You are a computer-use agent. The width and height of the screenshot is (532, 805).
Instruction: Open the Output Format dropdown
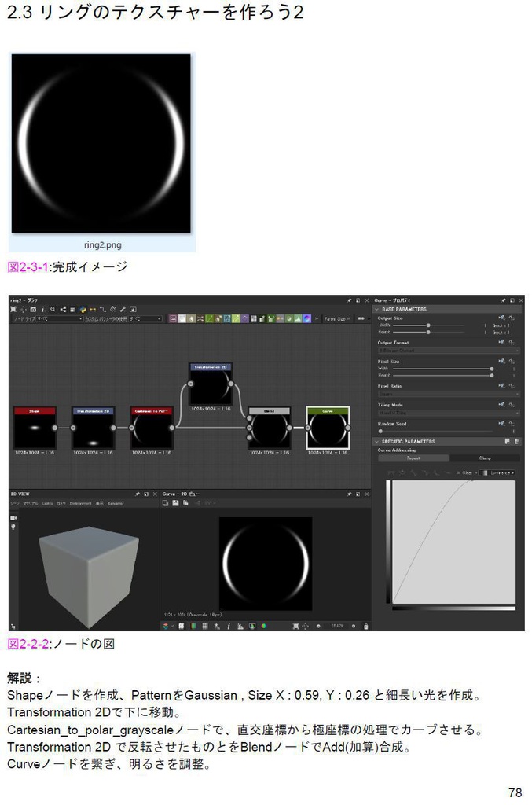(449, 351)
